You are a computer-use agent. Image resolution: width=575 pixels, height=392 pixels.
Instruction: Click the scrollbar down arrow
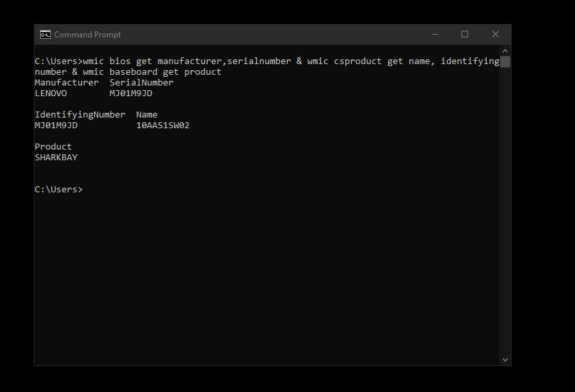[x=505, y=360]
